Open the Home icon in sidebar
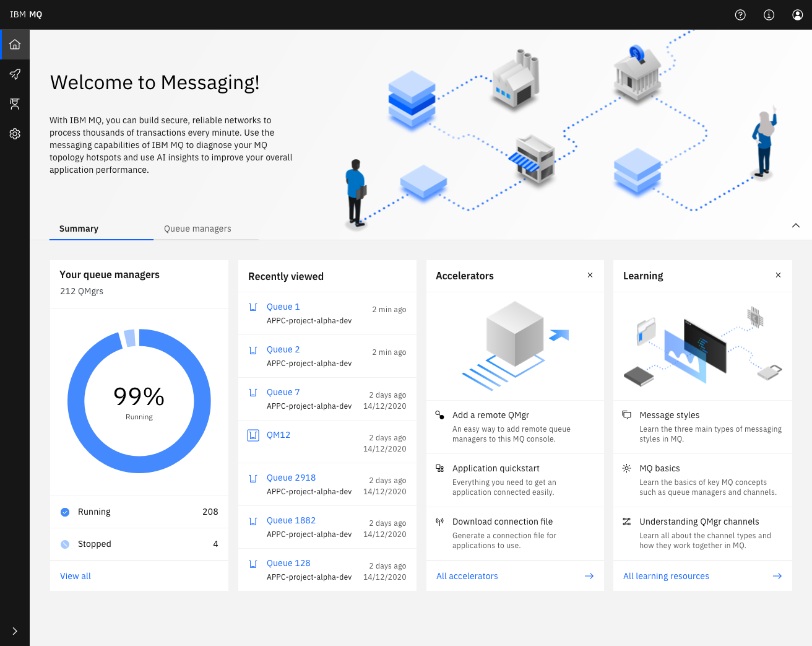812x646 pixels. click(15, 45)
